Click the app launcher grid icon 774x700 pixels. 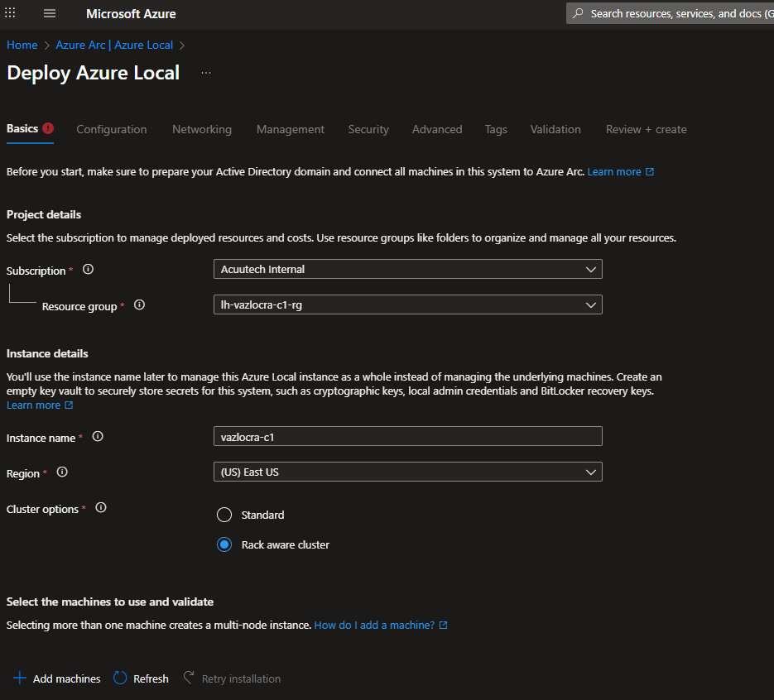[10, 14]
